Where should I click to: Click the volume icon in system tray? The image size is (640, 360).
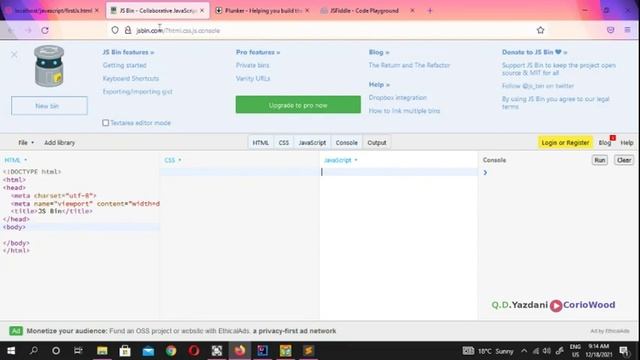point(547,351)
